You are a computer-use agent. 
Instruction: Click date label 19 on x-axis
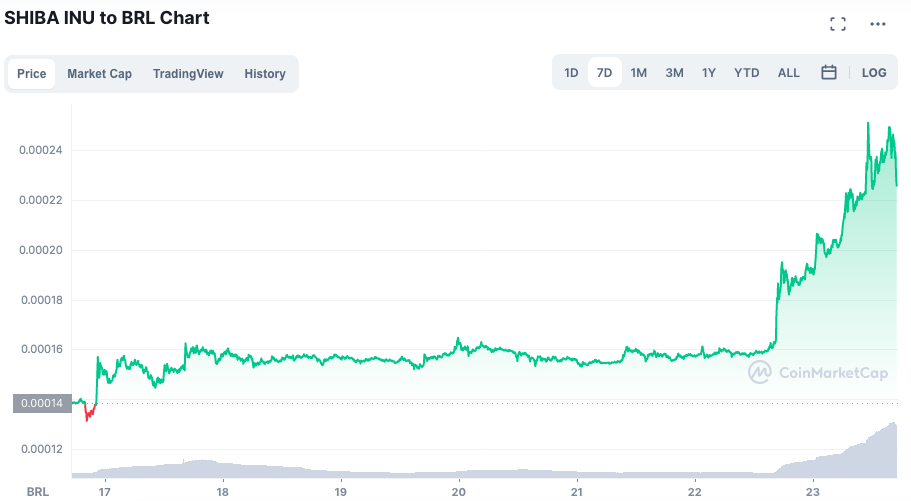340,492
